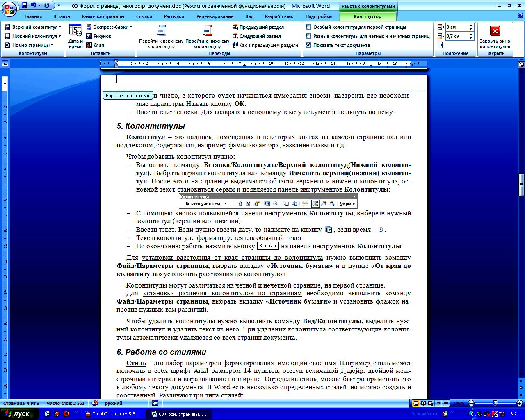Click Закрыть окно колонтитулов button
525x420 pixels.
[x=495, y=37]
